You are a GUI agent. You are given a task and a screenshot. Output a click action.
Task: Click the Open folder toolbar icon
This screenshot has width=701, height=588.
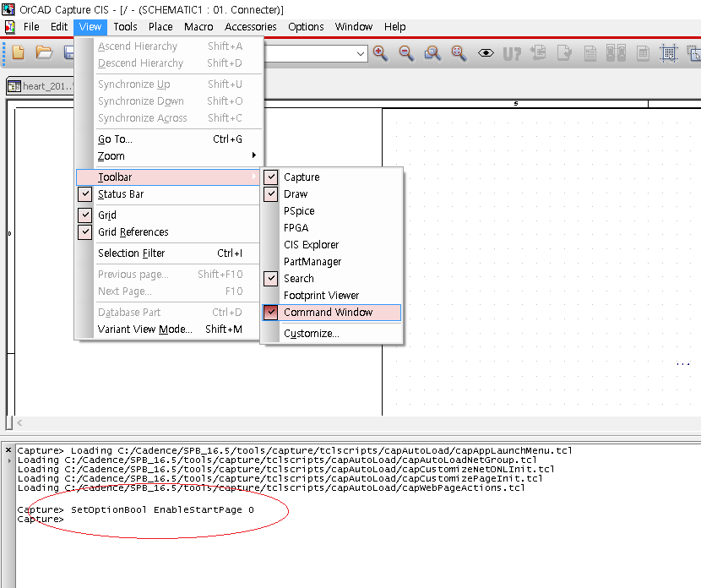click(x=44, y=52)
